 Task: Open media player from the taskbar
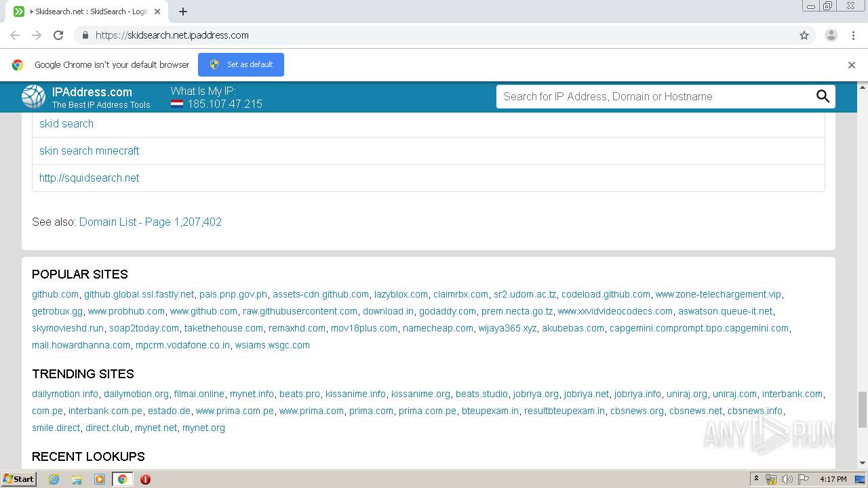(100, 479)
